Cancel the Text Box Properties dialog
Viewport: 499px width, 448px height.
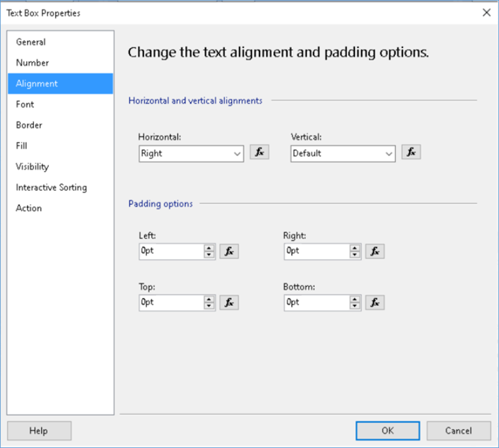458,430
